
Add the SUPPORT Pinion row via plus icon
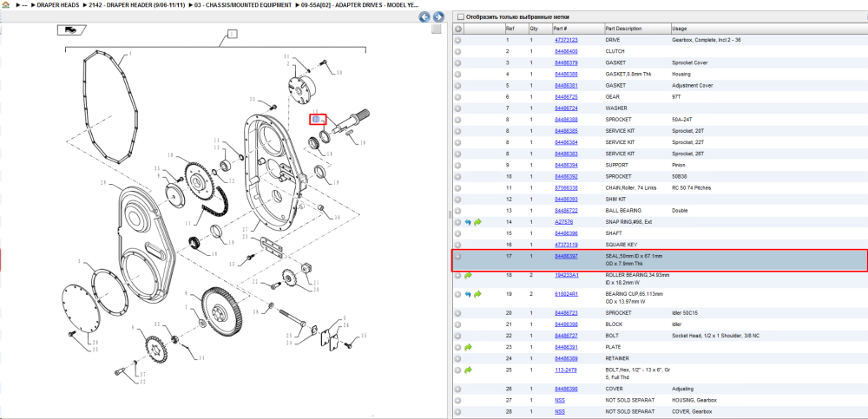(458, 165)
